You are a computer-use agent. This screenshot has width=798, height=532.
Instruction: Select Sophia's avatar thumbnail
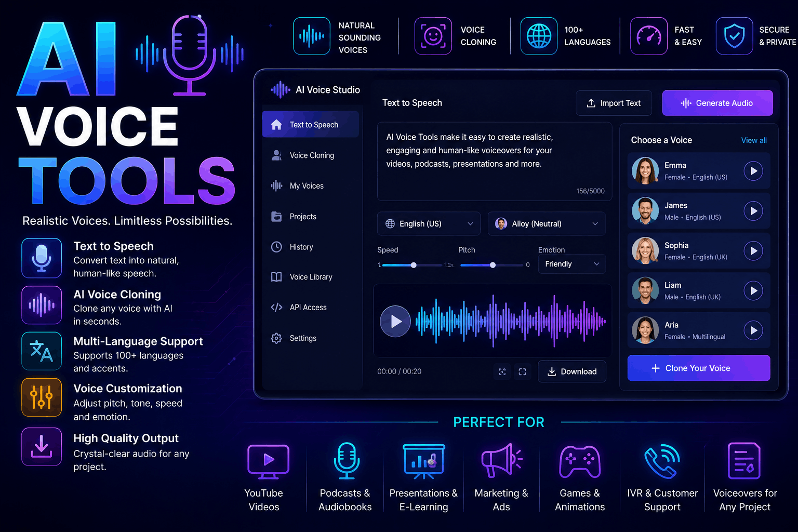[645, 251]
